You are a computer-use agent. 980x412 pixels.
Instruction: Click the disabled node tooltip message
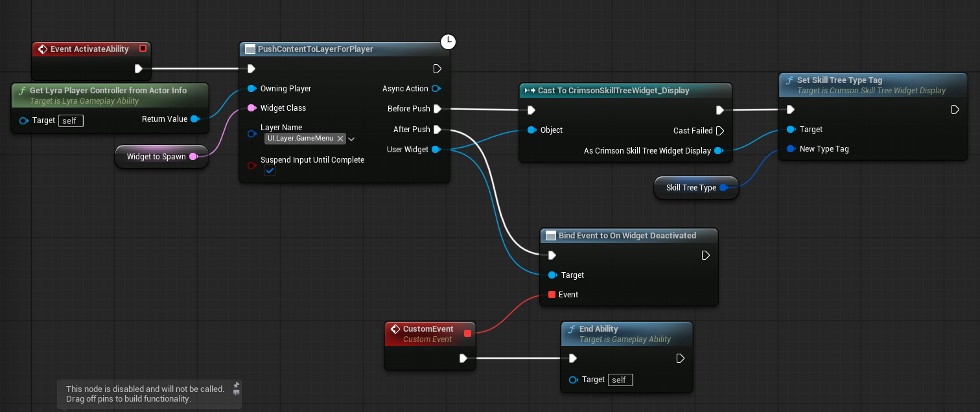click(x=145, y=394)
